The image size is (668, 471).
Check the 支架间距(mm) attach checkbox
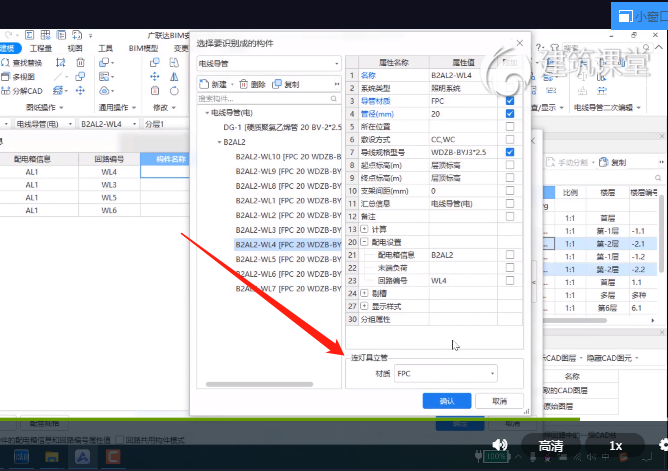(x=510, y=190)
